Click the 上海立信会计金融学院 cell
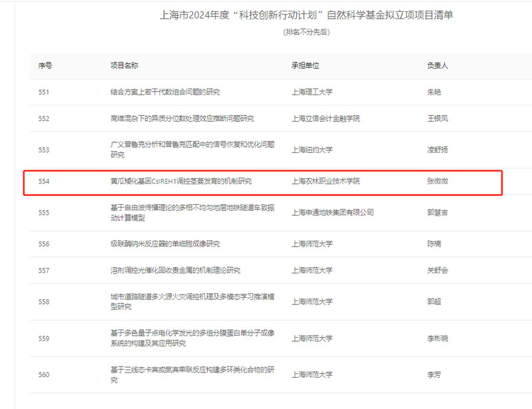This screenshot has height=409, width=532. [x=326, y=118]
